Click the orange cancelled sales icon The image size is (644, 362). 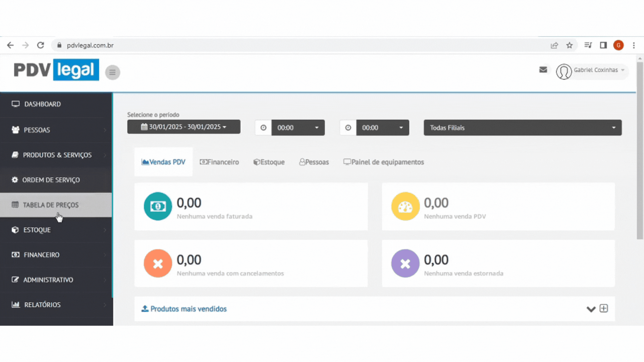click(x=158, y=263)
